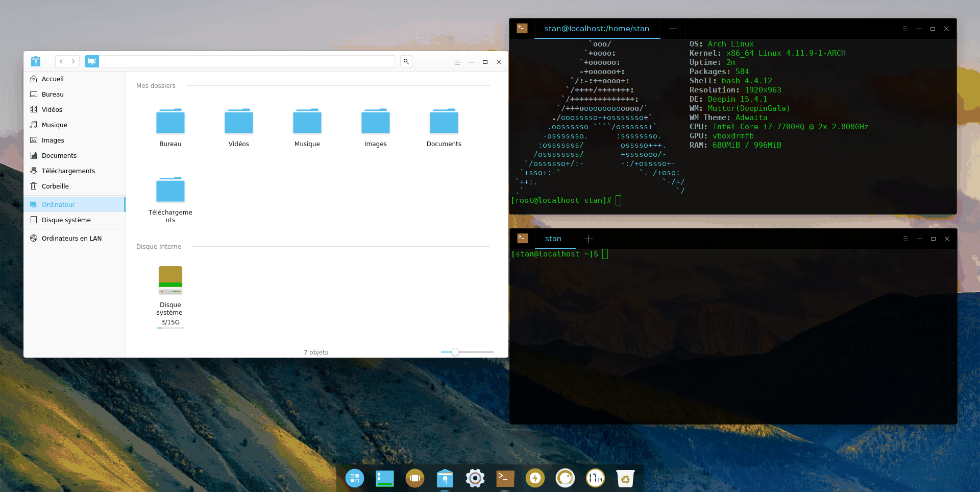The image size is (980, 492).
Task: Click the terminal icon beside the stan tab
Action: point(522,238)
